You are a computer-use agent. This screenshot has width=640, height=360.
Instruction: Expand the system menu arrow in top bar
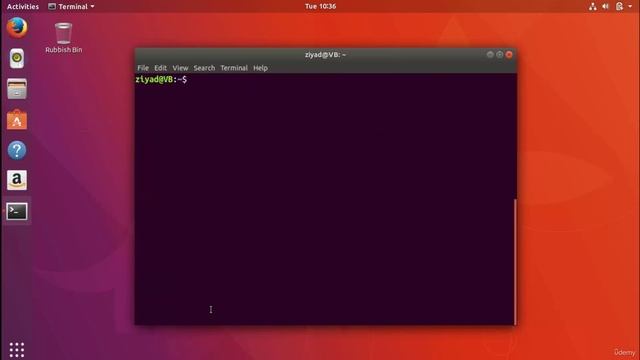tap(630, 7)
